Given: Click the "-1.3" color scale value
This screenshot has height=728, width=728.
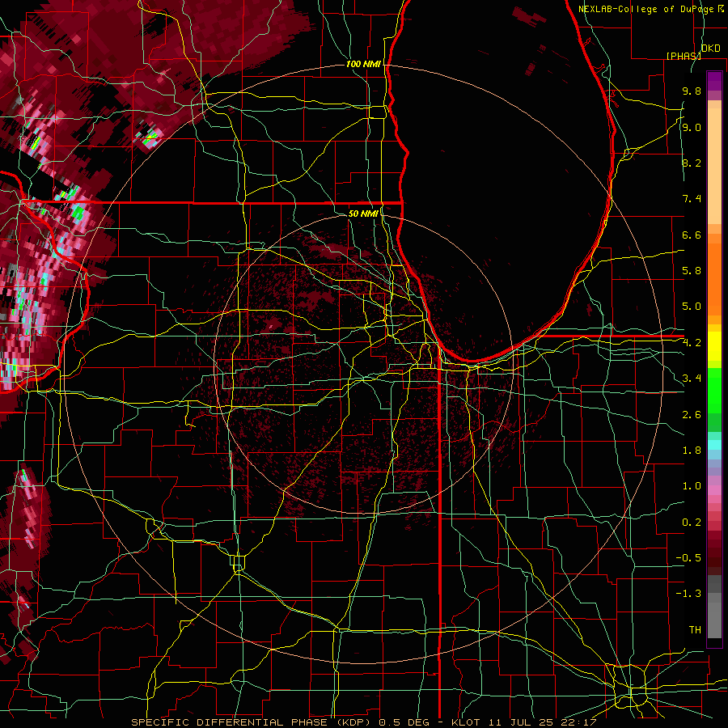Looking at the screenshot, I should click(x=688, y=594).
